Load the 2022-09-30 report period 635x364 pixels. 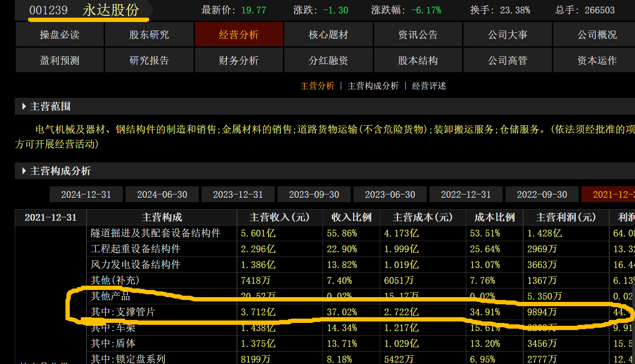coord(542,194)
